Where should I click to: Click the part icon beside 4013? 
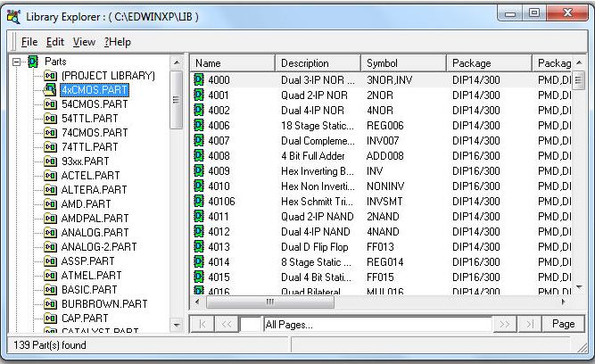click(x=200, y=247)
